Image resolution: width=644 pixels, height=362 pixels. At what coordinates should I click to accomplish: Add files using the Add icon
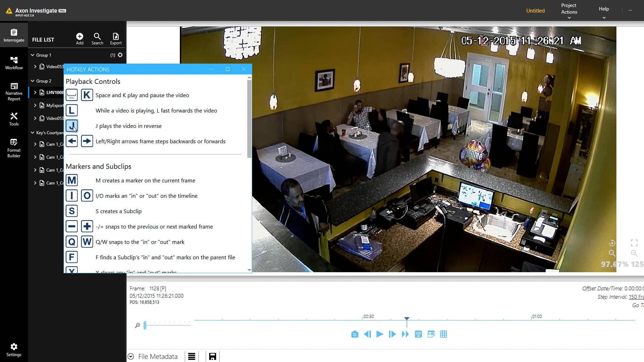pyautogui.click(x=80, y=37)
